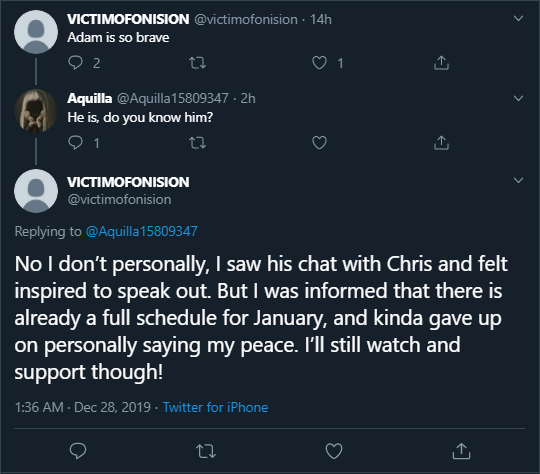The width and height of the screenshot is (540, 474).
Task: Retweet the 'Adam is so brave' tweet
Action: (197, 63)
